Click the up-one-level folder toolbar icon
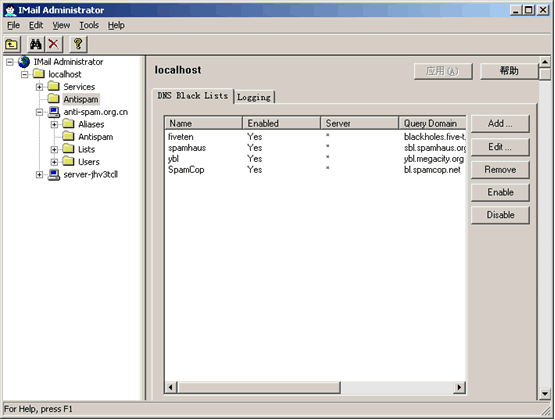Image resolution: width=555 pixels, height=420 pixels. (12, 44)
